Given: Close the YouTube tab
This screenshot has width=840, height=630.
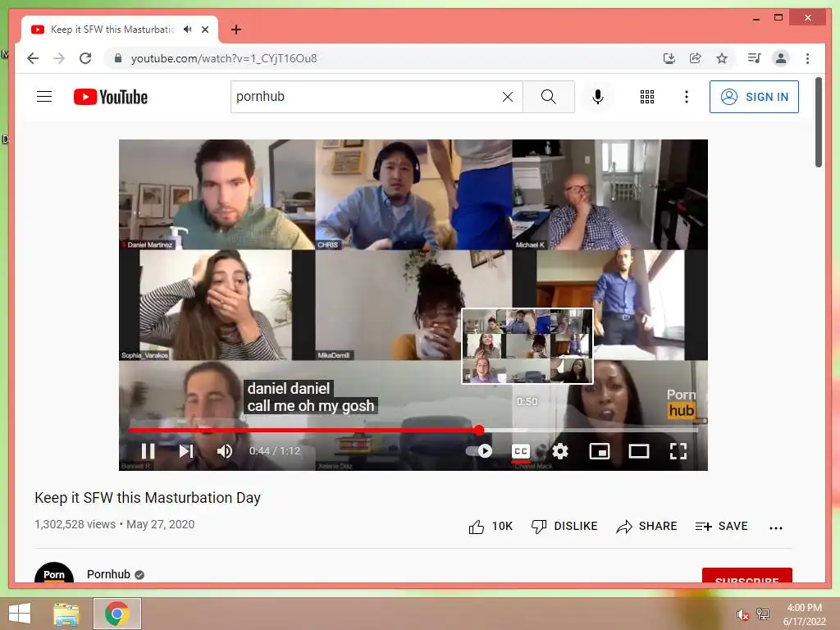Looking at the screenshot, I should 205,30.
